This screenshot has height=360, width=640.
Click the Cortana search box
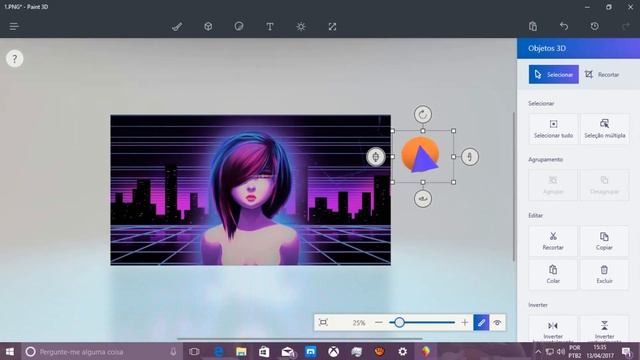click(x=101, y=351)
